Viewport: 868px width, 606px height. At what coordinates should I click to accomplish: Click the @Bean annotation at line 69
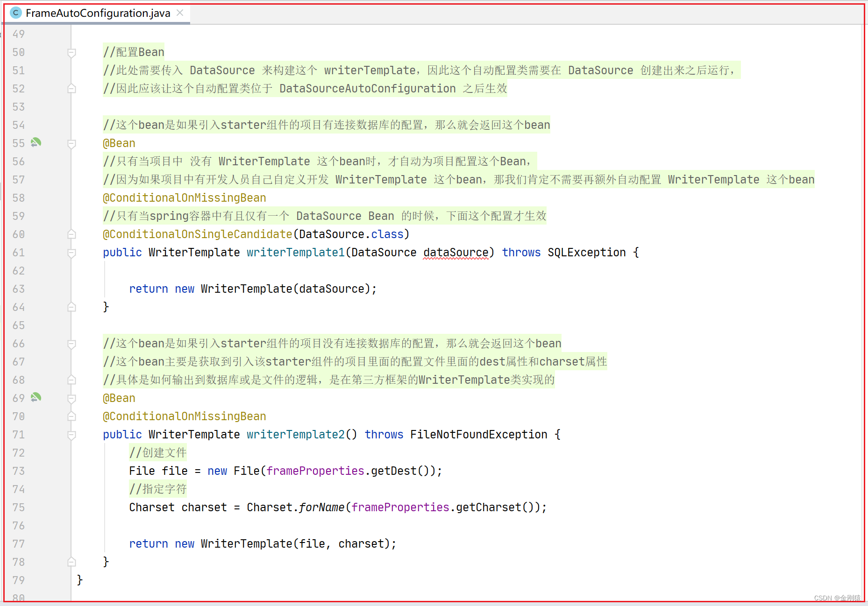point(119,398)
